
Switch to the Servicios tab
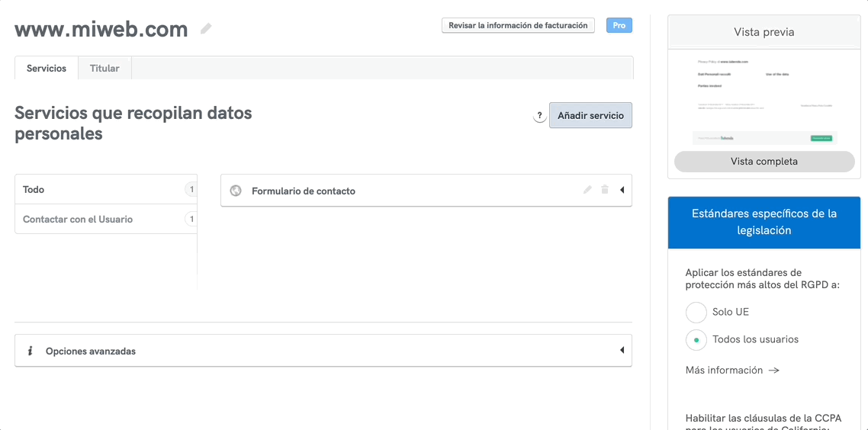pyautogui.click(x=47, y=68)
